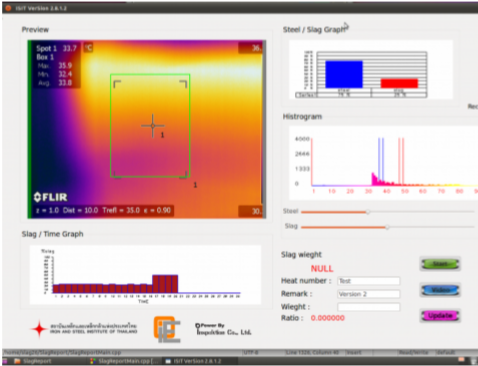Adjust the Slag threshold slider handle

387,227
